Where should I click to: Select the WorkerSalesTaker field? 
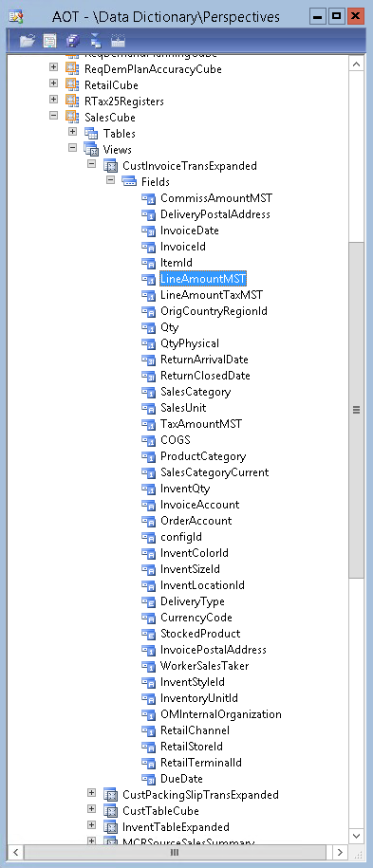point(204,665)
